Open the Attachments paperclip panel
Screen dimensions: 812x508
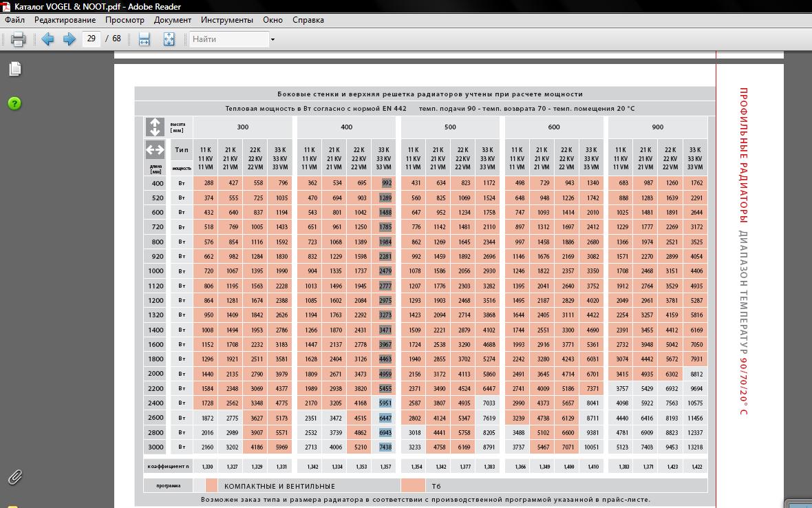tap(14, 476)
